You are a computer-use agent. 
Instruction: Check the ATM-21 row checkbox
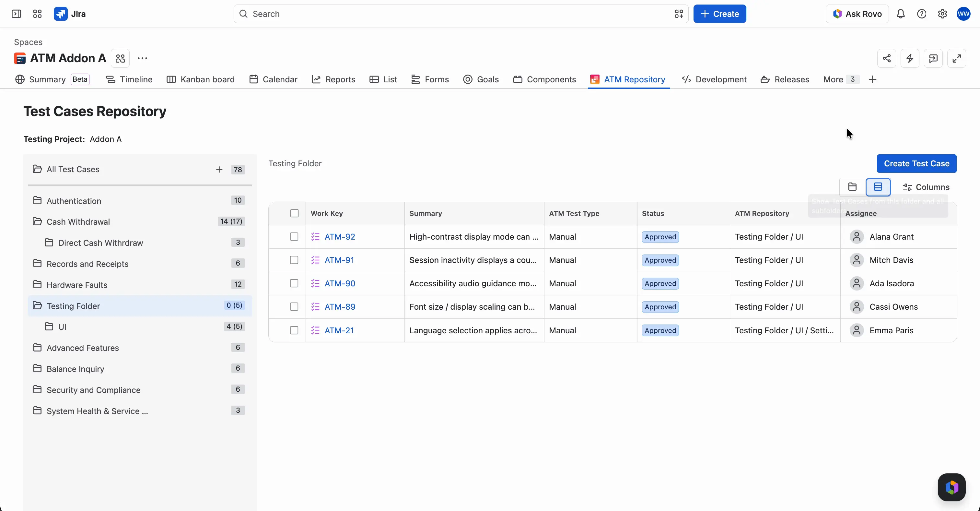294,330
